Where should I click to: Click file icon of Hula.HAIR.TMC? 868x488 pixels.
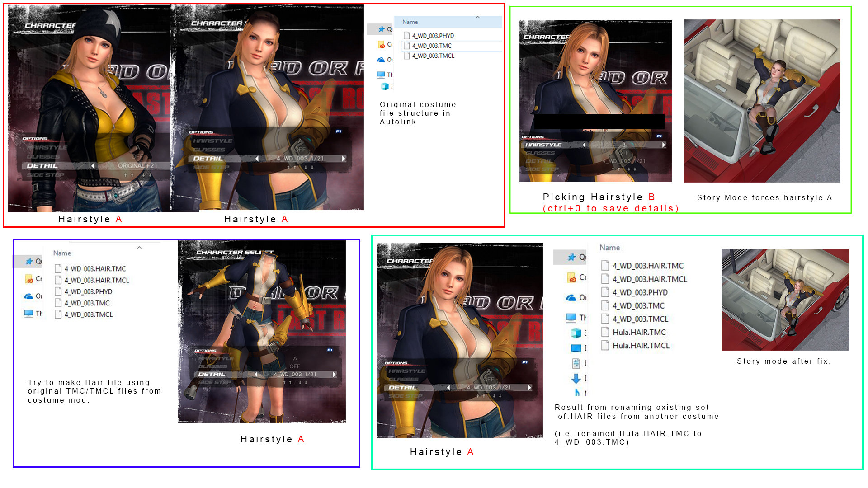pyautogui.click(x=605, y=332)
